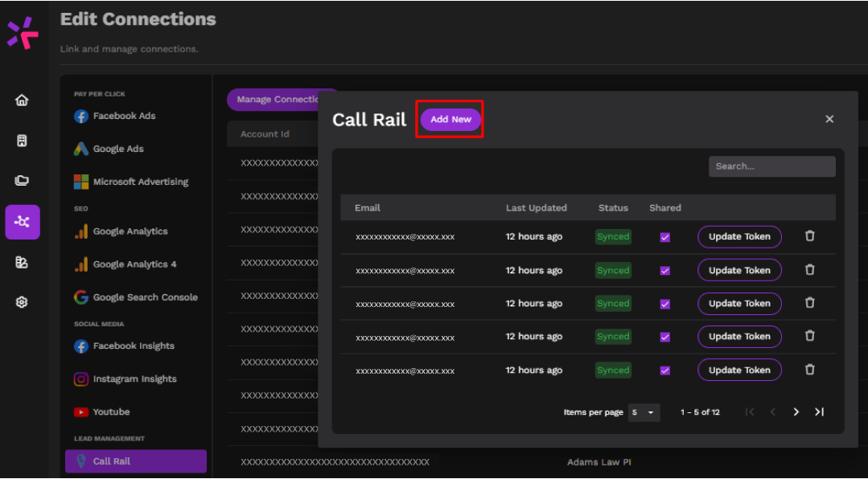
Task: Open the Home icon in left navigation
Action: click(x=22, y=100)
